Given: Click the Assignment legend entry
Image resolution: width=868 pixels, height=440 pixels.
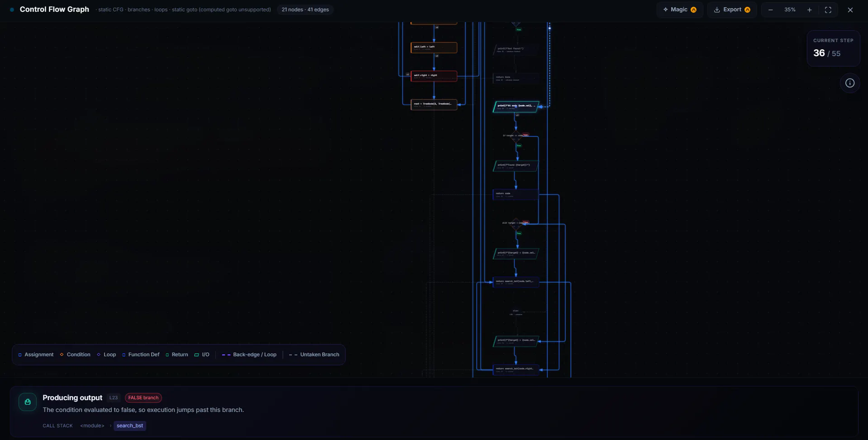Looking at the screenshot, I should coord(36,355).
